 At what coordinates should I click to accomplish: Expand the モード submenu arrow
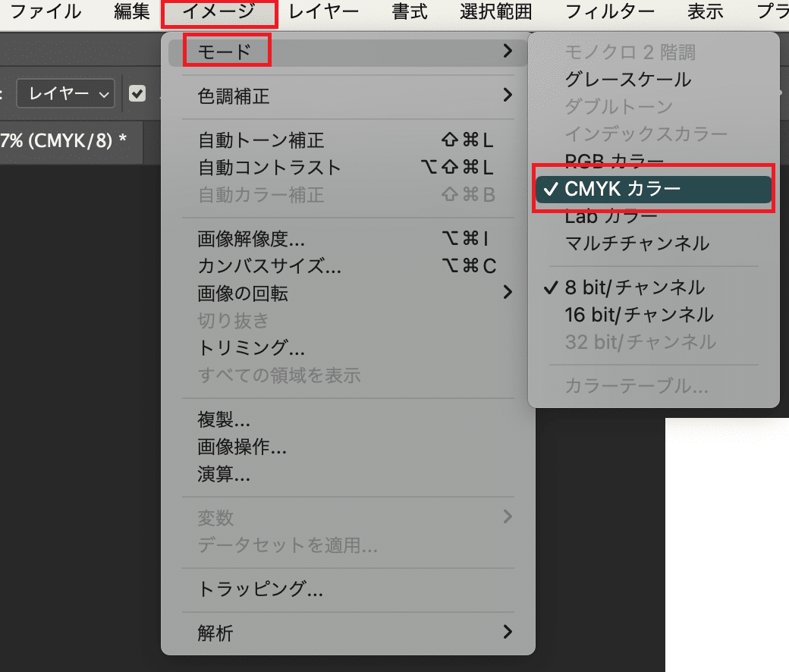(x=507, y=52)
